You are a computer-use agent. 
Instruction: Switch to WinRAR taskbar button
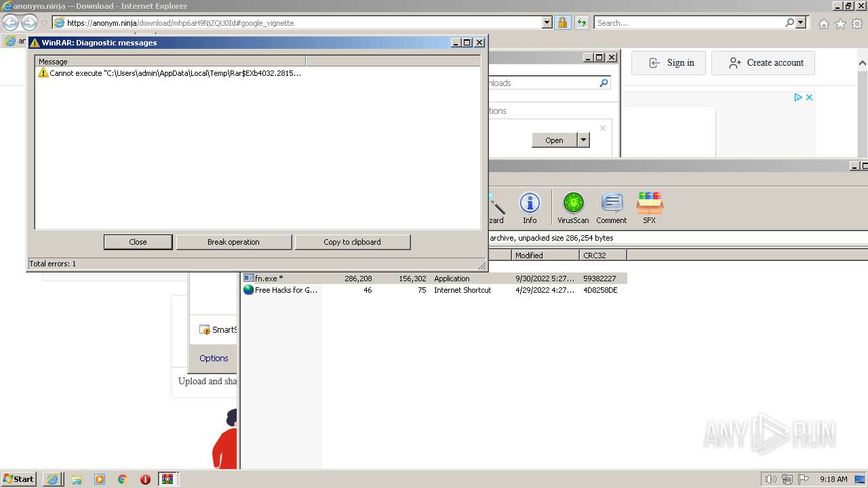click(167, 479)
